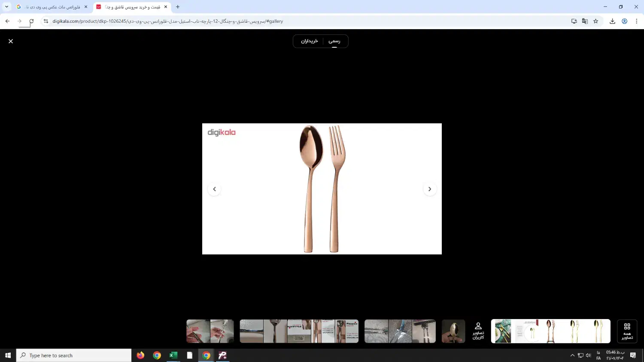Click the translate page icon
Viewport: 644px width, 362px height.
tap(585, 21)
